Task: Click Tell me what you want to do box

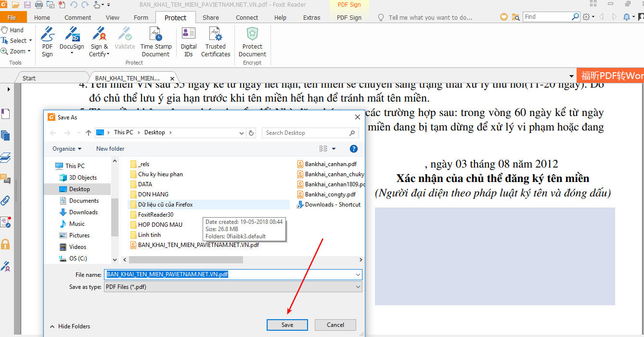Action: (430, 17)
